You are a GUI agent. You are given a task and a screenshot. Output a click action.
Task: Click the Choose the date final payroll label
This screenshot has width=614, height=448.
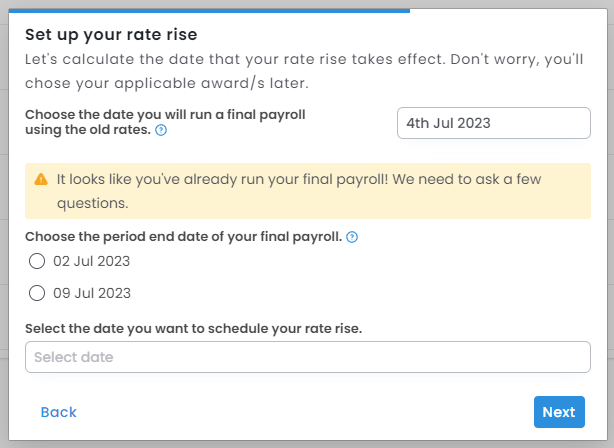(165, 122)
